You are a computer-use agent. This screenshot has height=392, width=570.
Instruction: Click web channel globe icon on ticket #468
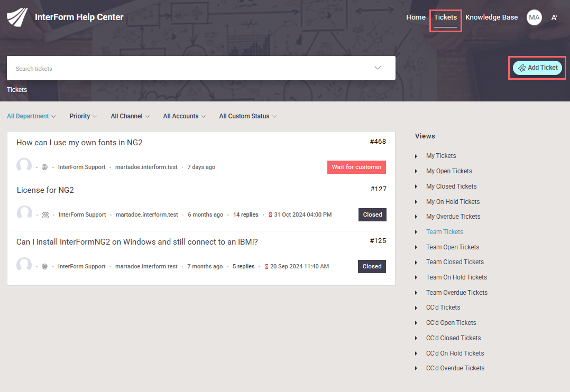click(x=45, y=167)
